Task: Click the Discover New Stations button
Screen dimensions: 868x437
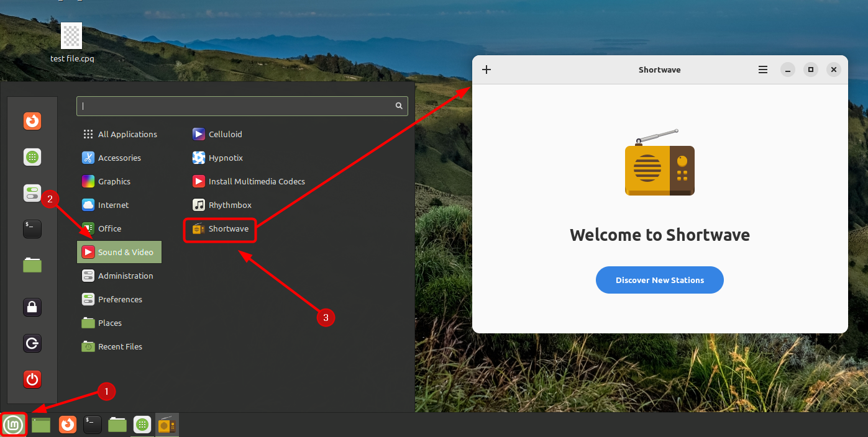Action: tap(660, 280)
